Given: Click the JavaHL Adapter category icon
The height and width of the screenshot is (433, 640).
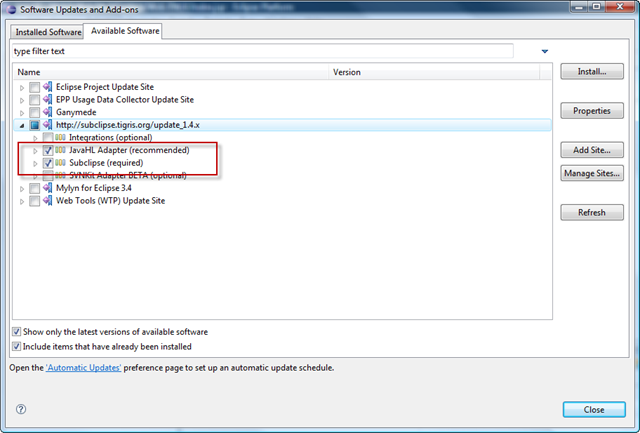Looking at the screenshot, I should pos(60,150).
